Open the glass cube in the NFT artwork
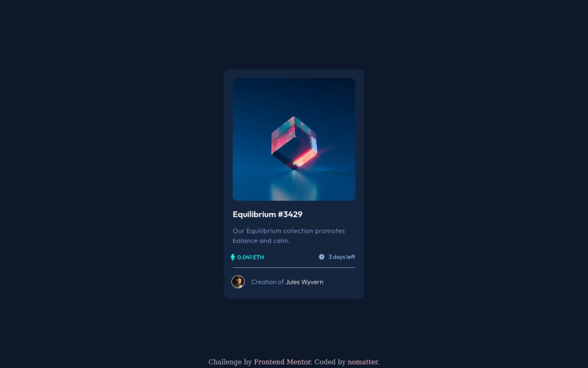The height and width of the screenshot is (368, 588). [295, 142]
